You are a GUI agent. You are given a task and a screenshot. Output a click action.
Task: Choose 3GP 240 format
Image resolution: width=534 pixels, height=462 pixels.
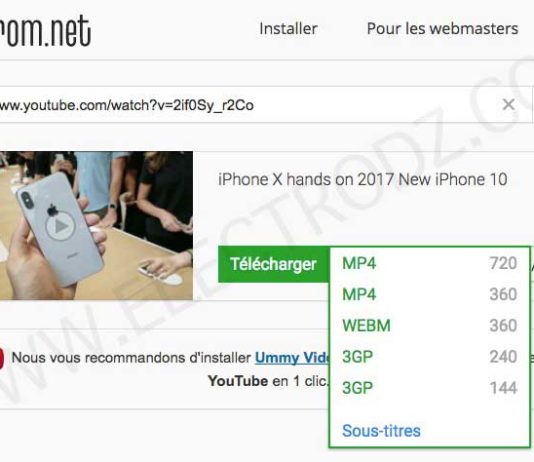(x=429, y=357)
